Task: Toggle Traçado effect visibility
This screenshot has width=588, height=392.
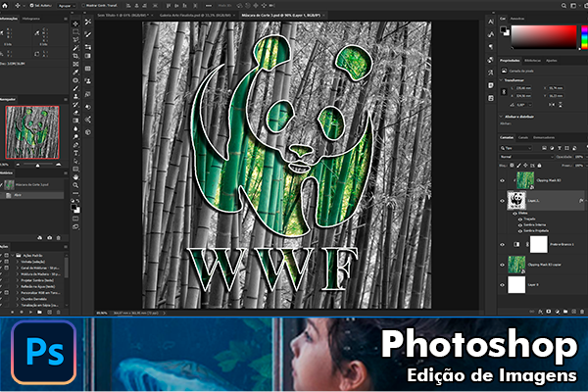Action: (520, 220)
